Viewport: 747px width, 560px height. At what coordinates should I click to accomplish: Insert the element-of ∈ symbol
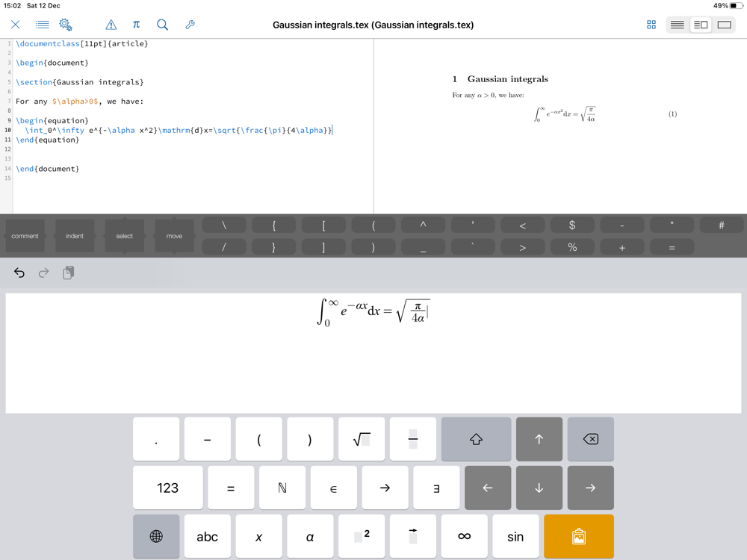coord(333,488)
